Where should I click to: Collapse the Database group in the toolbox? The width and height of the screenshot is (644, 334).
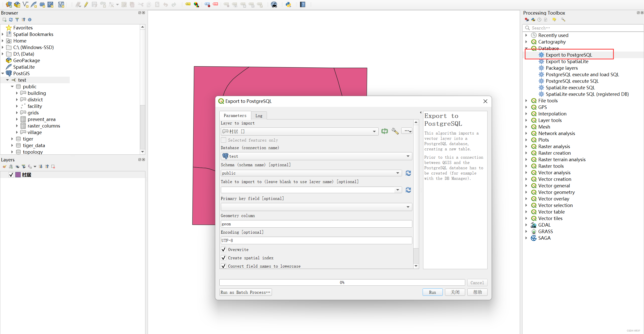tap(526, 48)
